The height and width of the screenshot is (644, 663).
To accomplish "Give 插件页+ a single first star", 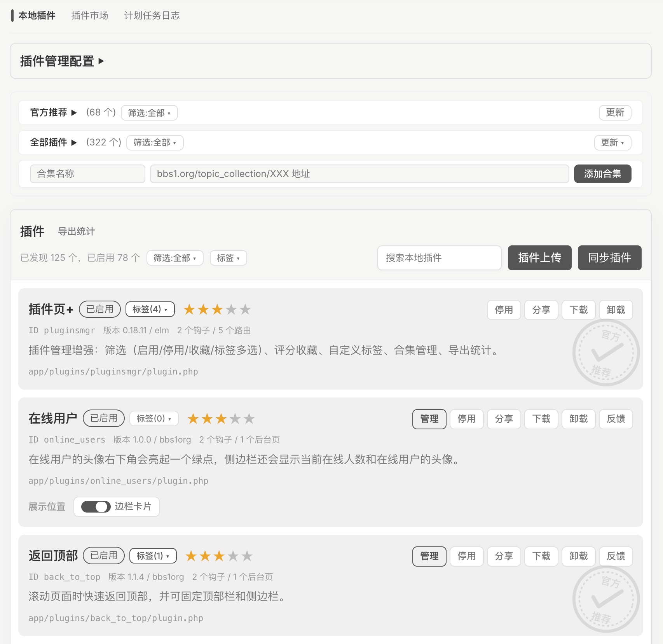I will pos(189,310).
